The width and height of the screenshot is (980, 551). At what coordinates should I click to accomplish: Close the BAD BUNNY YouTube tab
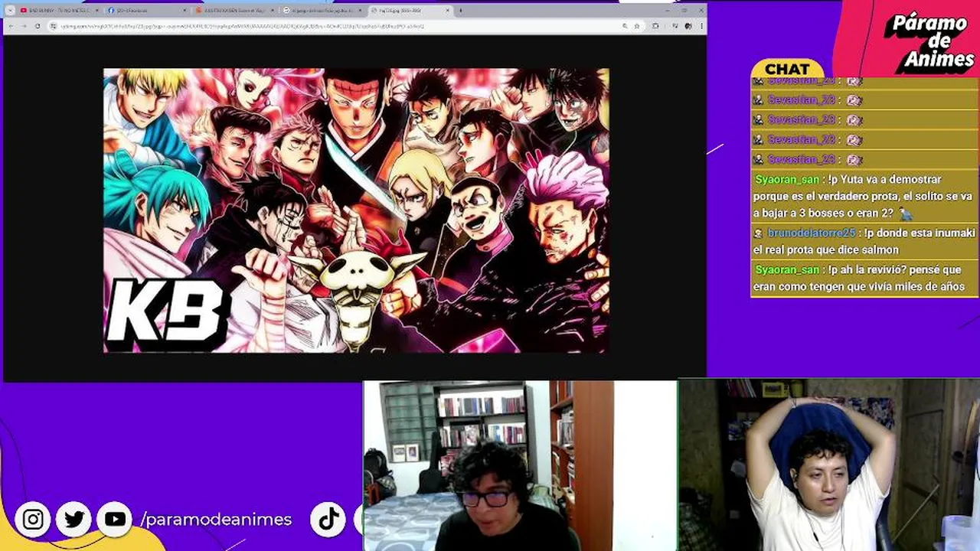point(96,11)
